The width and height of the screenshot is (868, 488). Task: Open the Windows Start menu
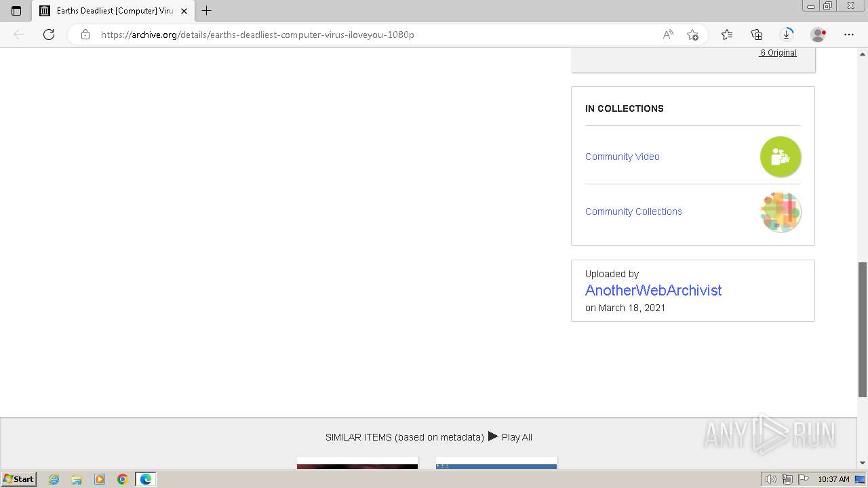18,479
